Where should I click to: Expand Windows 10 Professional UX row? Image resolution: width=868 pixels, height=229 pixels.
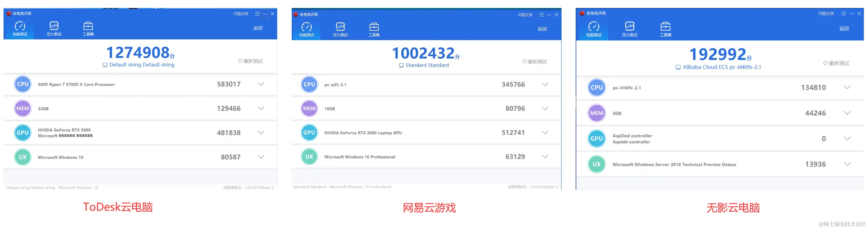[545, 156]
